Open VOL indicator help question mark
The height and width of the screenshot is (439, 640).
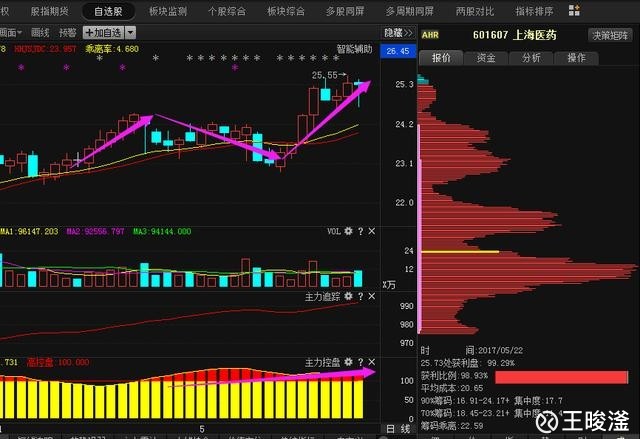360,231
